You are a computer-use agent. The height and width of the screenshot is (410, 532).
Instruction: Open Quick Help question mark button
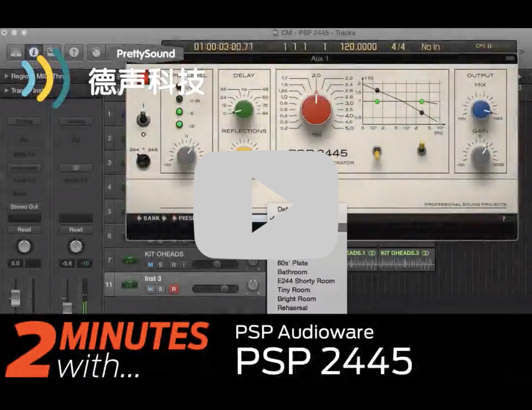(74, 52)
